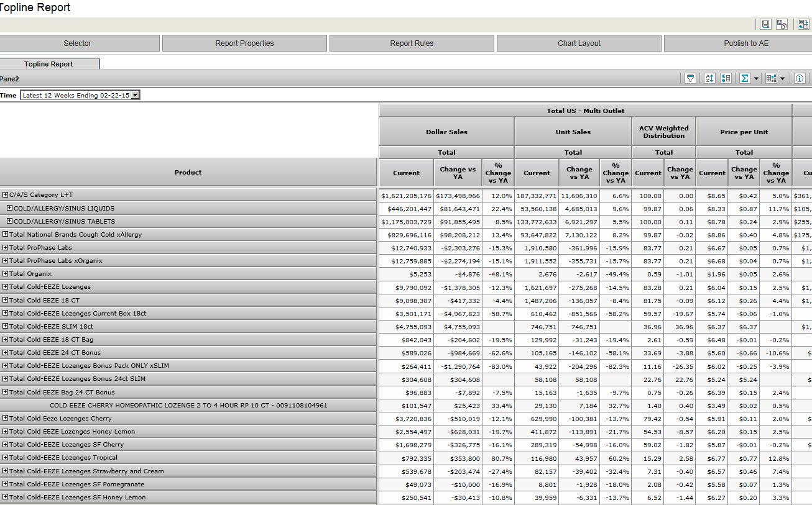Open the funnel filter tool

tap(690, 78)
